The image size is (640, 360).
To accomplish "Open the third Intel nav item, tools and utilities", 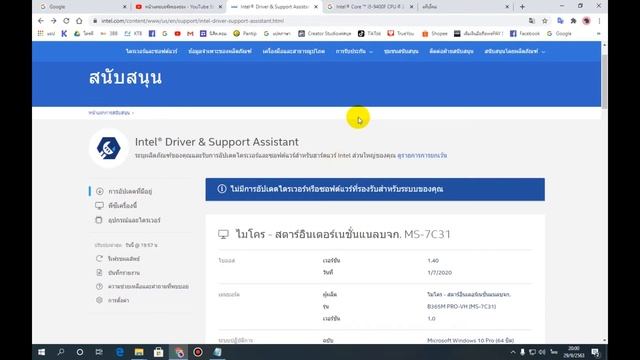I will (293, 51).
